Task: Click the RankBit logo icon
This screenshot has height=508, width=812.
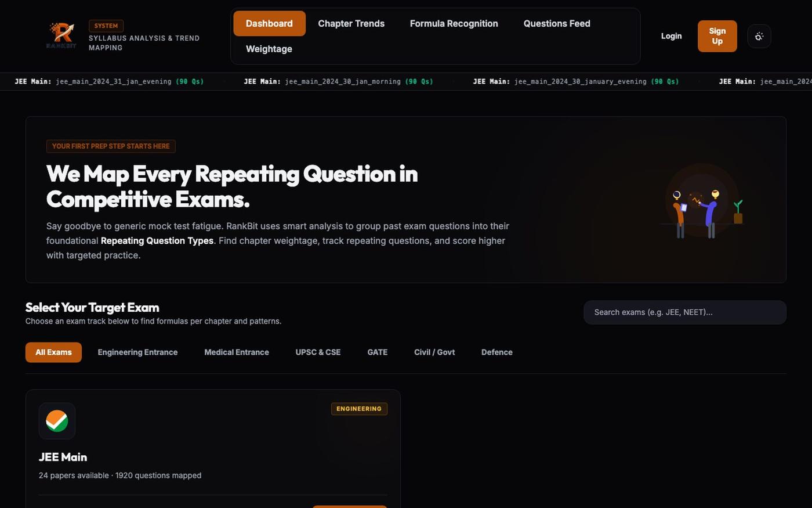Action: pos(61,35)
